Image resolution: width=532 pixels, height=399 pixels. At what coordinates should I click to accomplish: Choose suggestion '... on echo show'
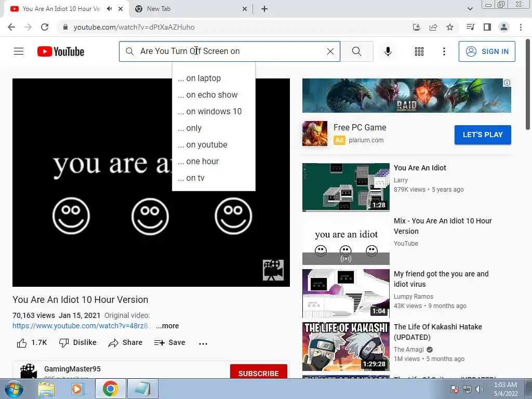click(x=214, y=95)
